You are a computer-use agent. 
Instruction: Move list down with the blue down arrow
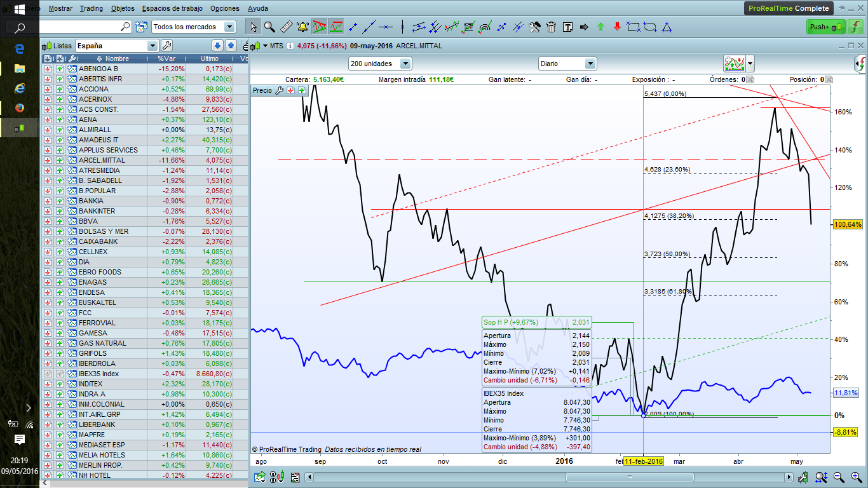[x=217, y=45]
